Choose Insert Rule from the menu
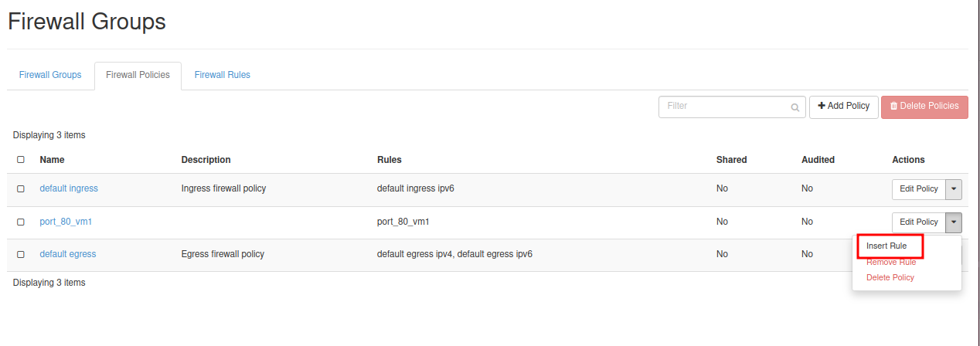 886,246
